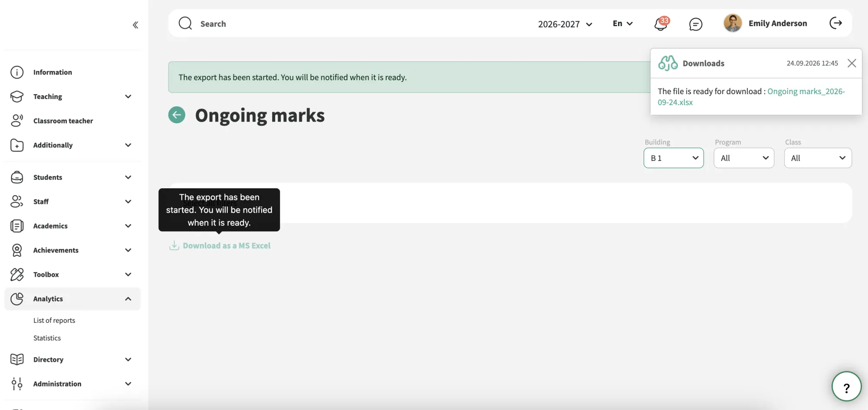Click the Analytics pie chart icon
Image resolution: width=868 pixels, height=410 pixels.
click(17, 298)
